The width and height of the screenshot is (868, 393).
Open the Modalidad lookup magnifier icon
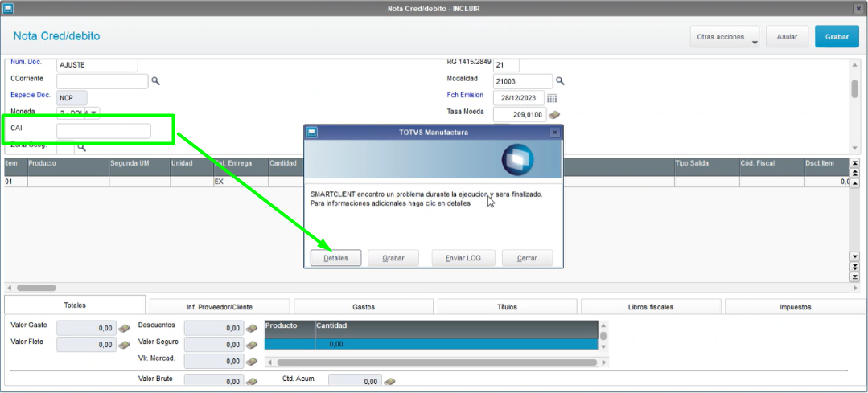click(x=560, y=81)
